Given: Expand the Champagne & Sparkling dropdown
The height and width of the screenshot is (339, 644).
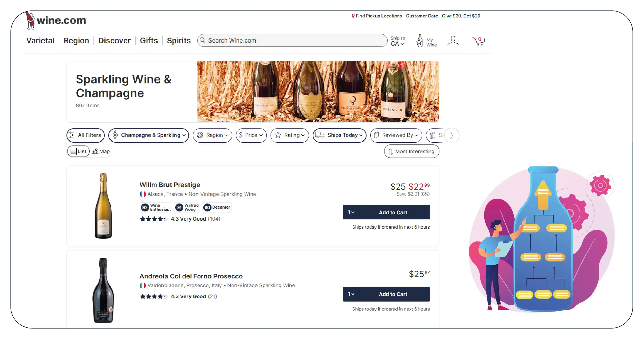Looking at the screenshot, I should [149, 135].
